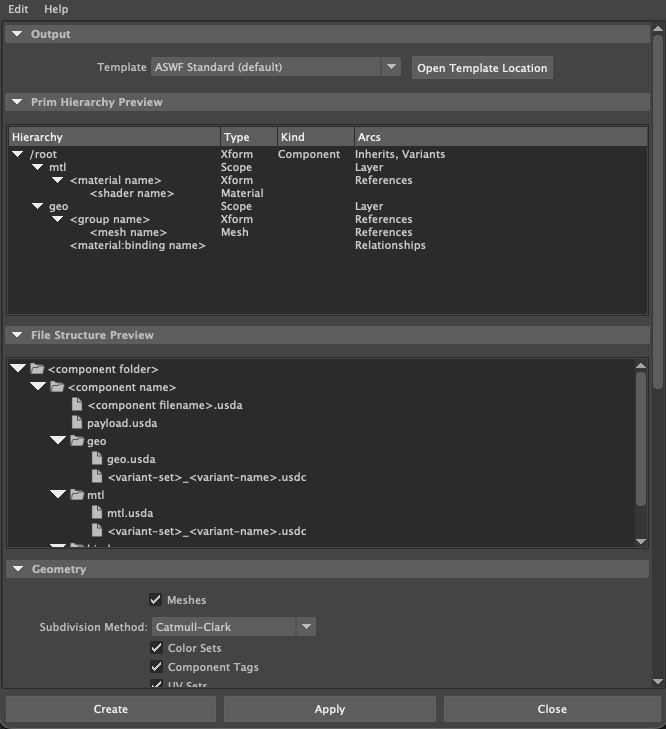The height and width of the screenshot is (729, 666).
Task: Click the component name folder icon
Action: pos(57,387)
